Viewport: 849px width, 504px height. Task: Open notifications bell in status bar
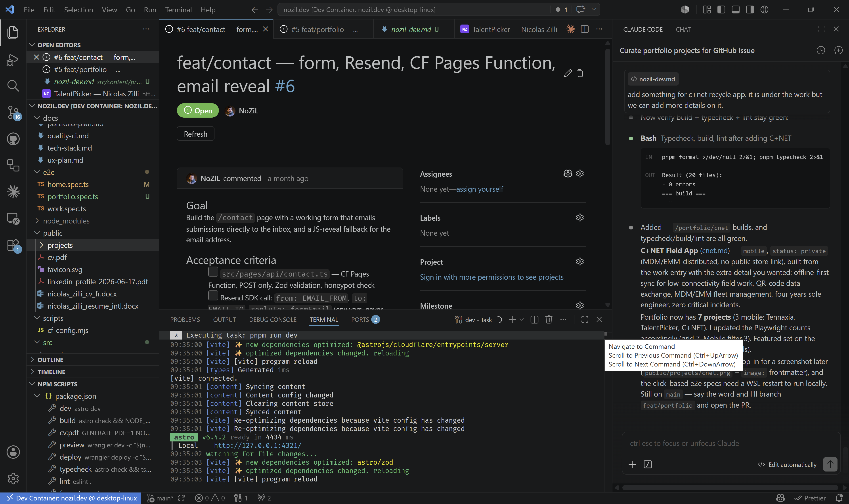(x=839, y=498)
